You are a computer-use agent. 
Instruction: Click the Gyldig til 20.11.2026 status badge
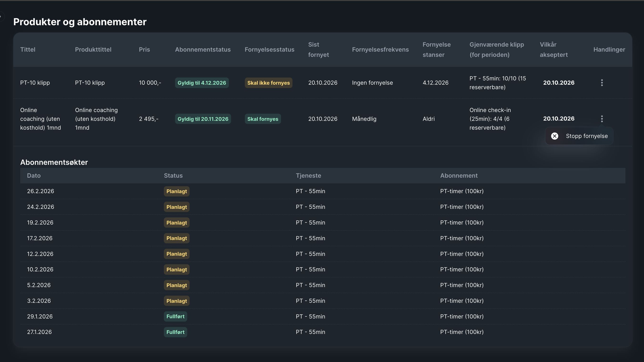point(203,119)
